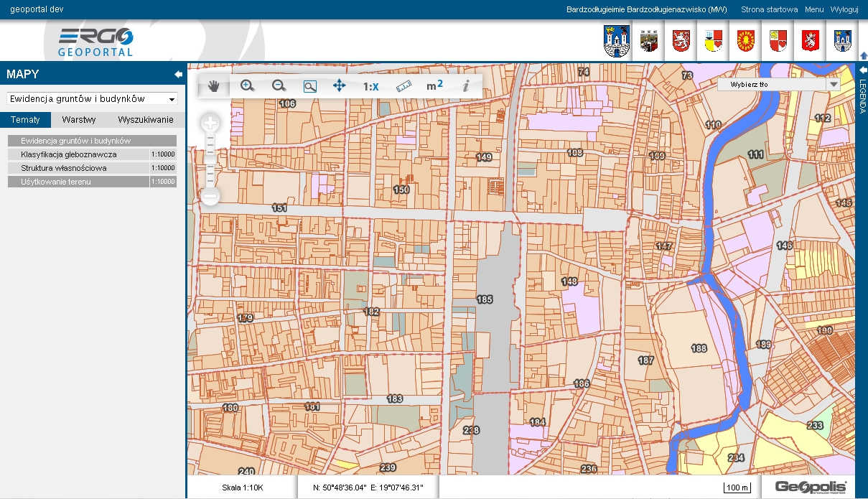This screenshot has height=499, width=868.
Task: Switch to the Warstwy tab
Action: 79,120
